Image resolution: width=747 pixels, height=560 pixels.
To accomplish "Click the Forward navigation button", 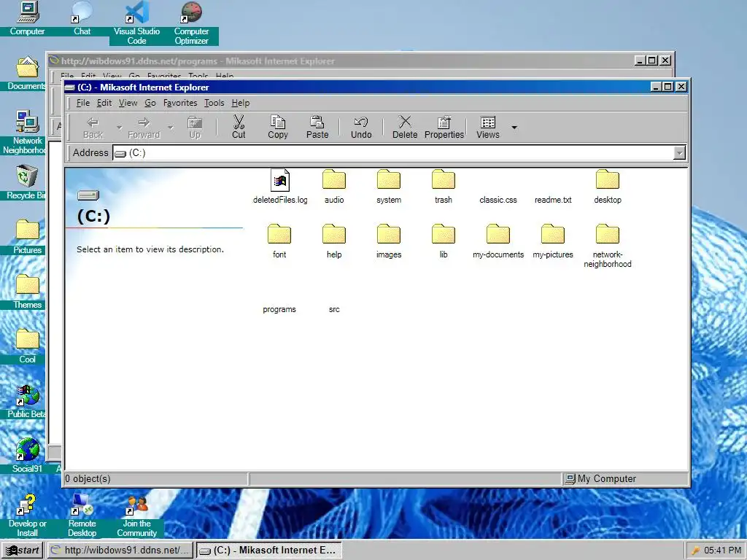I will click(144, 127).
